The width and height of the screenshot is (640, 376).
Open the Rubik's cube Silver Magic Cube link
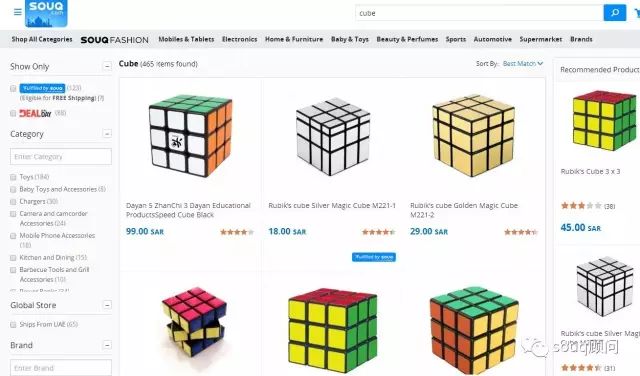(x=332, y=205)
